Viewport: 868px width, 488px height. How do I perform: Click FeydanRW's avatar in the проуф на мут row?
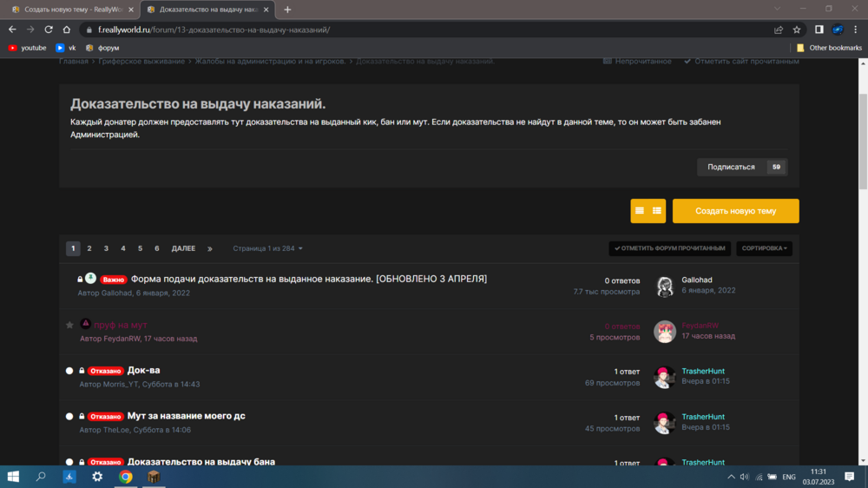(664, 331)
